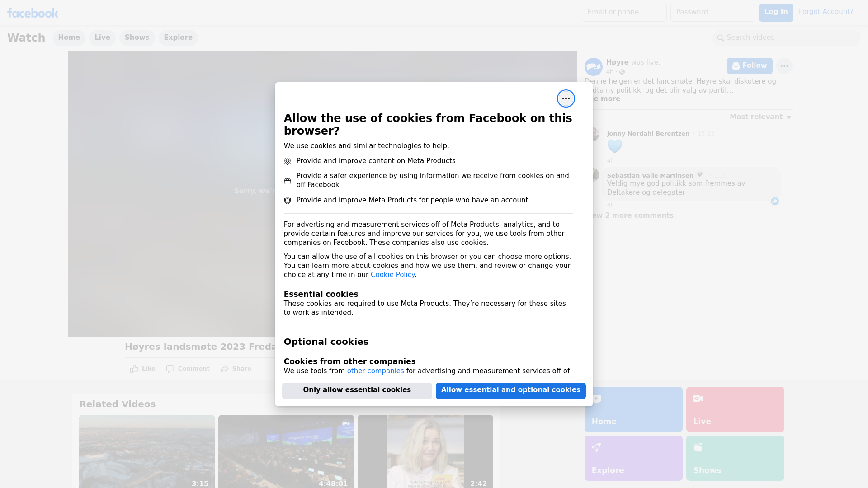
Task: Click the Essential cookies heading
Action: tap(321, 294)
